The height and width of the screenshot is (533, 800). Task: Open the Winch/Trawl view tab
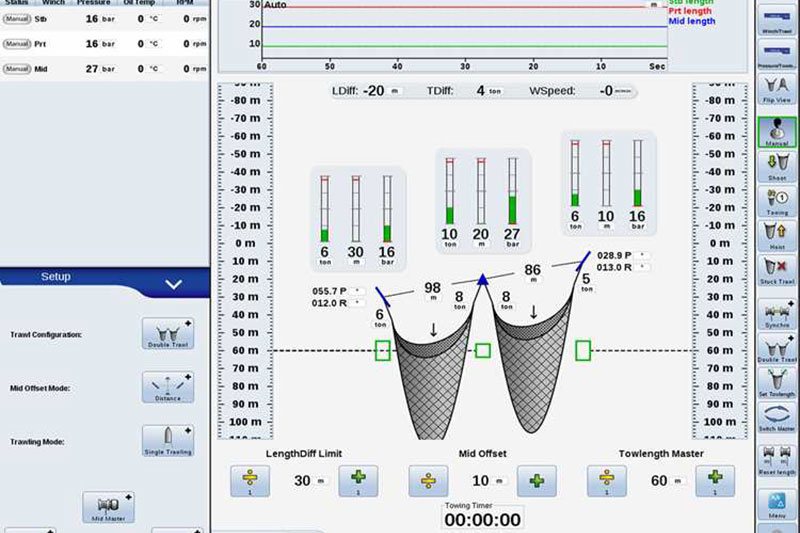[777, 24]
